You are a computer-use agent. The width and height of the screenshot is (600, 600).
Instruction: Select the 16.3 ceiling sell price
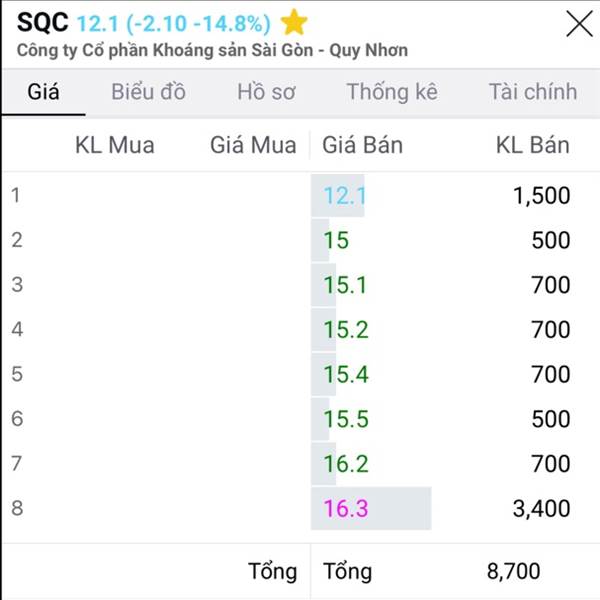click(346, 509)
